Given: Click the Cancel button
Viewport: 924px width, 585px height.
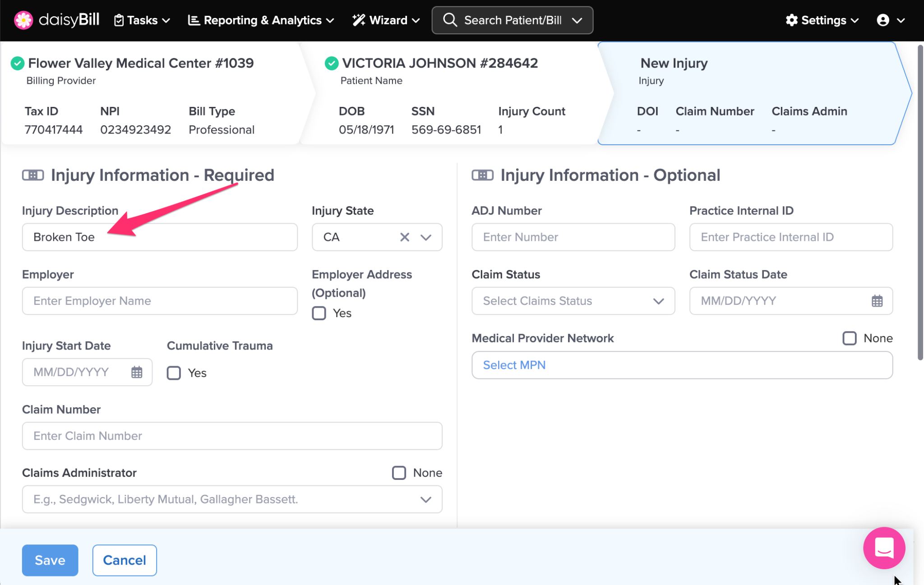Looking at the screenshot, I should click(125, 560).
